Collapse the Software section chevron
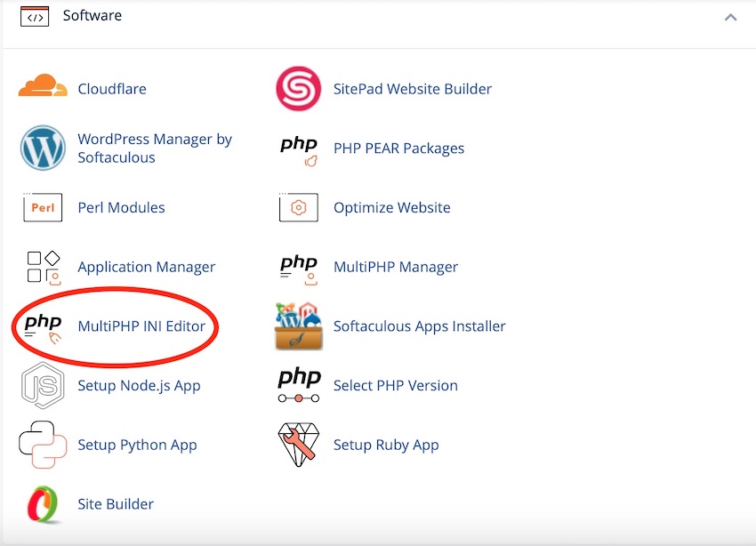756x546 pixels. point(730,18)
